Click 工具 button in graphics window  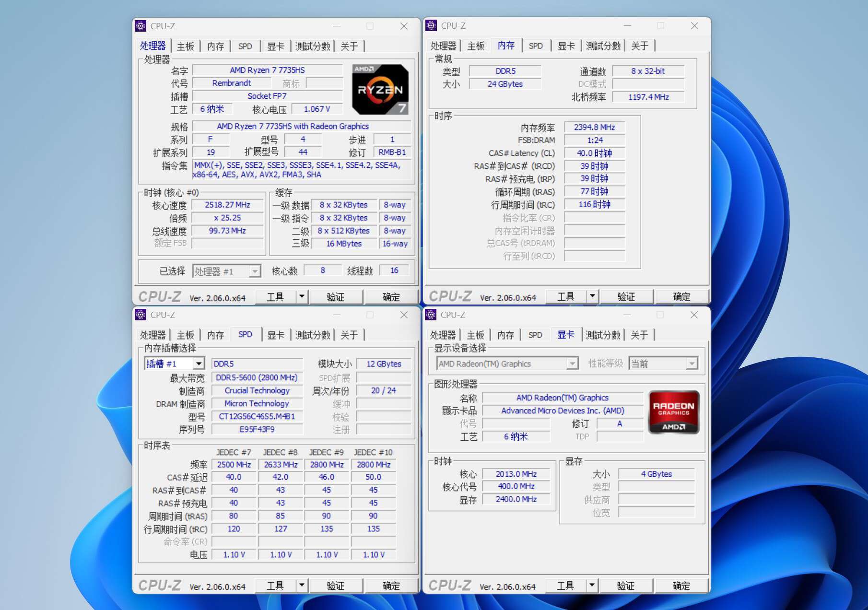click(565, 586)
